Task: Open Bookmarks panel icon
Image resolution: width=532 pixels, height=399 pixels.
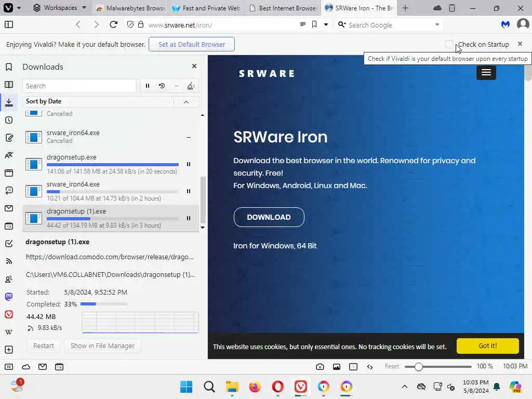Action: point(9,67)
